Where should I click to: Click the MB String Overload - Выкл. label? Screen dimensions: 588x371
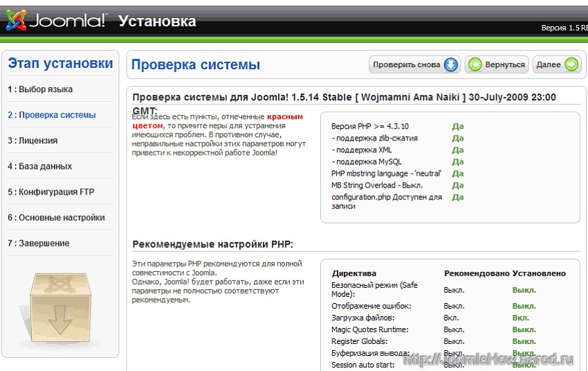(x=377, y=185)
